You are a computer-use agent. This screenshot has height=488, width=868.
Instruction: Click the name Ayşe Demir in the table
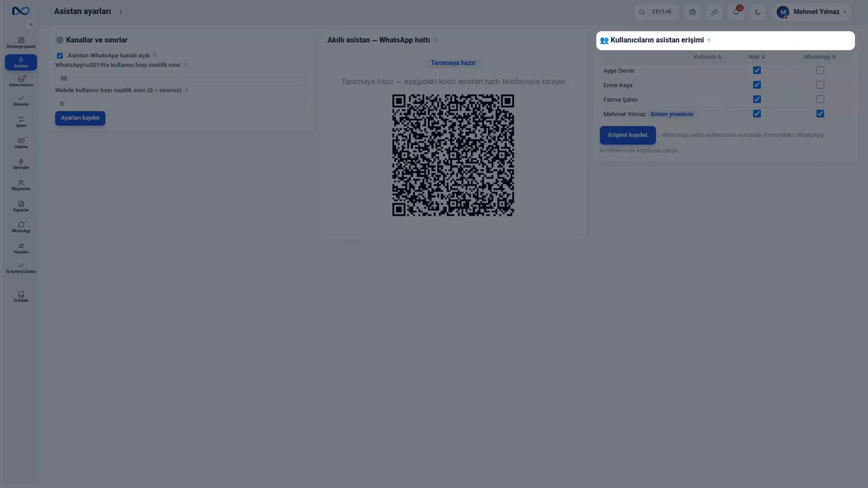click(x=618, y=71)
